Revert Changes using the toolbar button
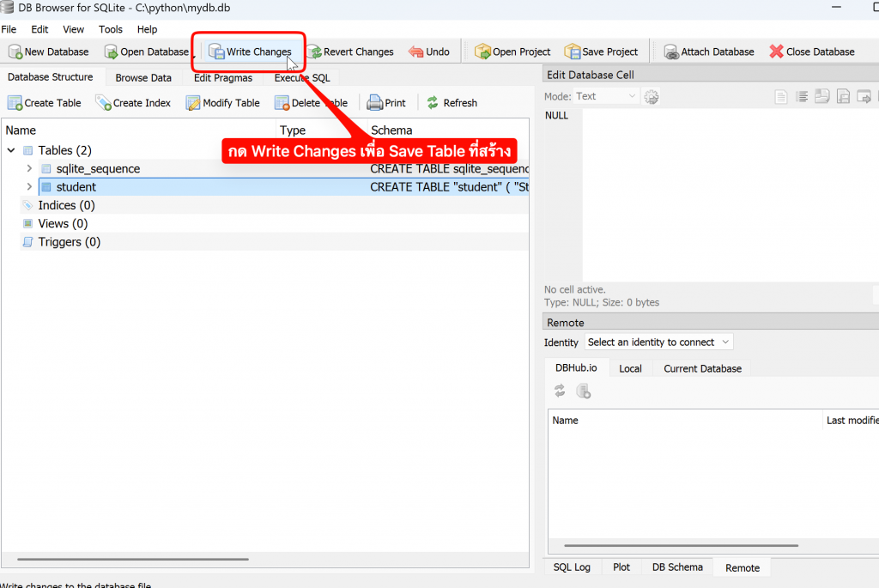The width and height of the screenshot is (879, 588). 350,52
